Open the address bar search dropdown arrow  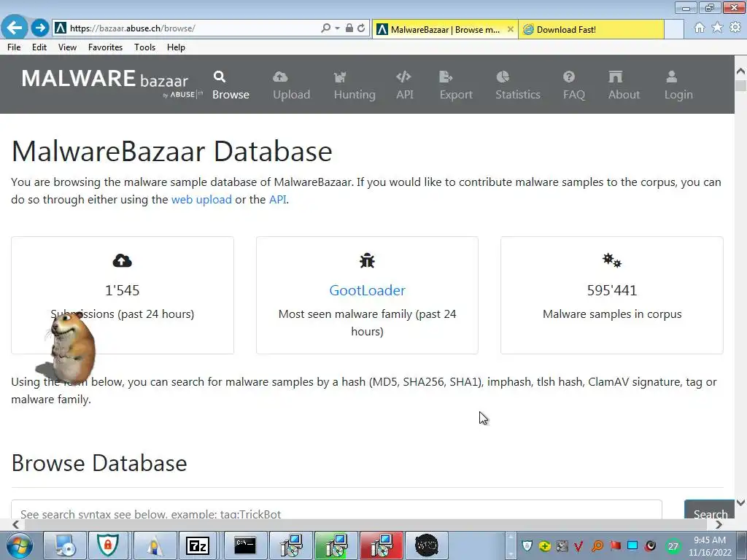click(x=337, y=28)
